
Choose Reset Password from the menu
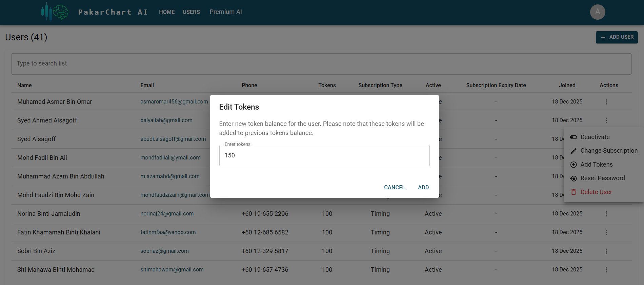[x=602, y=178]
